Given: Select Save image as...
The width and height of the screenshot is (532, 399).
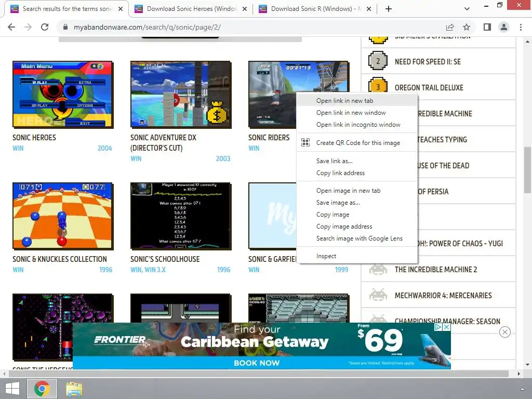Looking at the screenshot, I should pyautogui.click(x=357, y=203).
